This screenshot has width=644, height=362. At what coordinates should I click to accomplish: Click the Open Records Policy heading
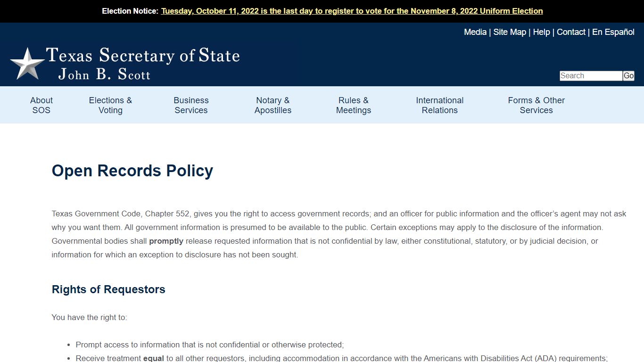pos(132,171)
